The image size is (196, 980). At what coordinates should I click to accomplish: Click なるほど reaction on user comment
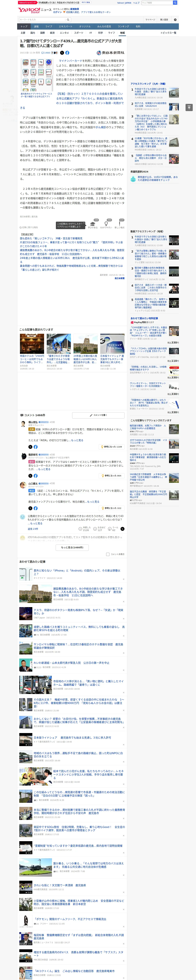pyautogui.click(x=95, y=529)
